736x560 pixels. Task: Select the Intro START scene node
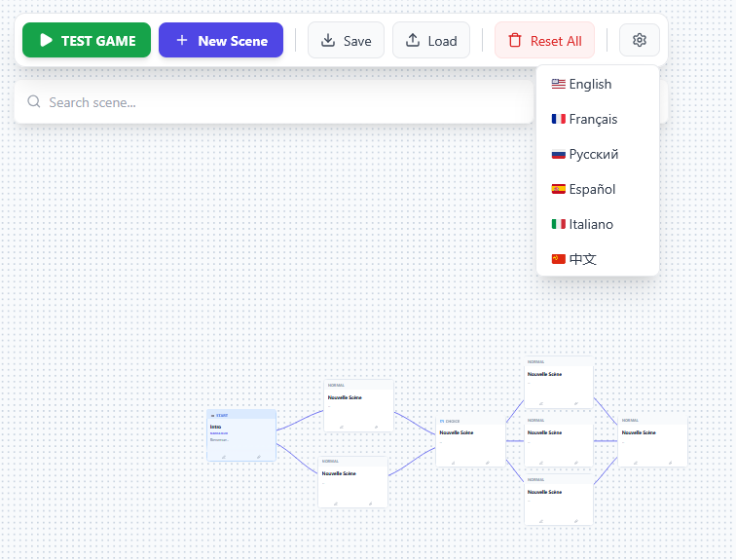pyautogui.click(x=241, y=435)
